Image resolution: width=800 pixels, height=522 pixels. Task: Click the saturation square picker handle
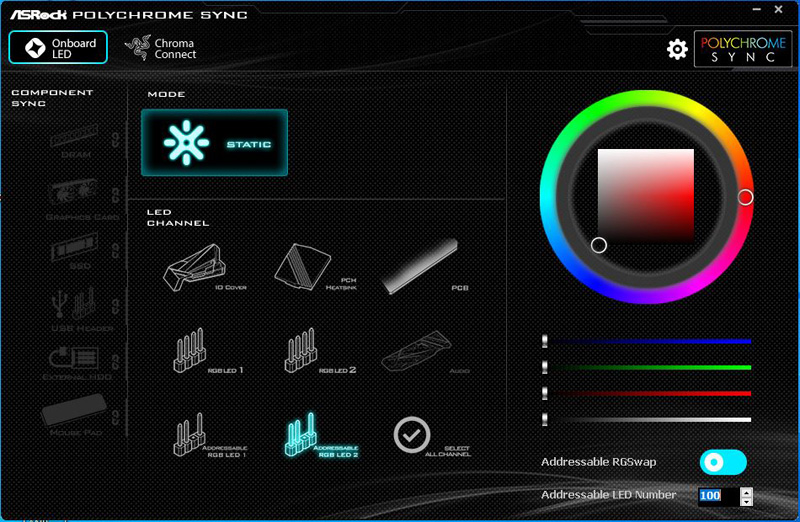point(599,245)
